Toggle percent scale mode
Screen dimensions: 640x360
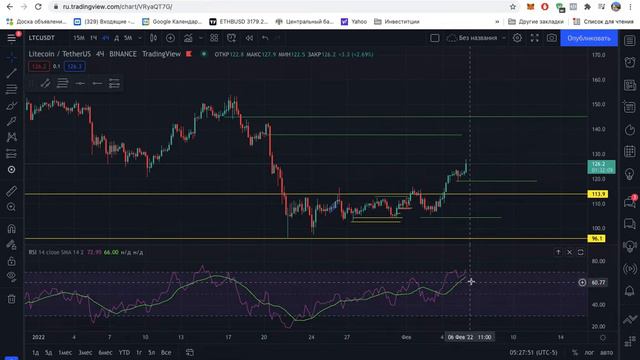(575, 353)
